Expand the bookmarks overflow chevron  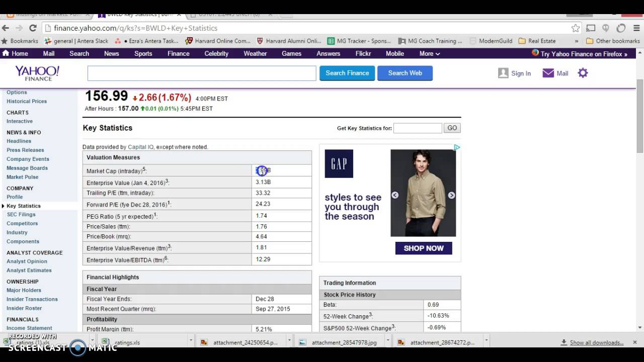point(577,41)
